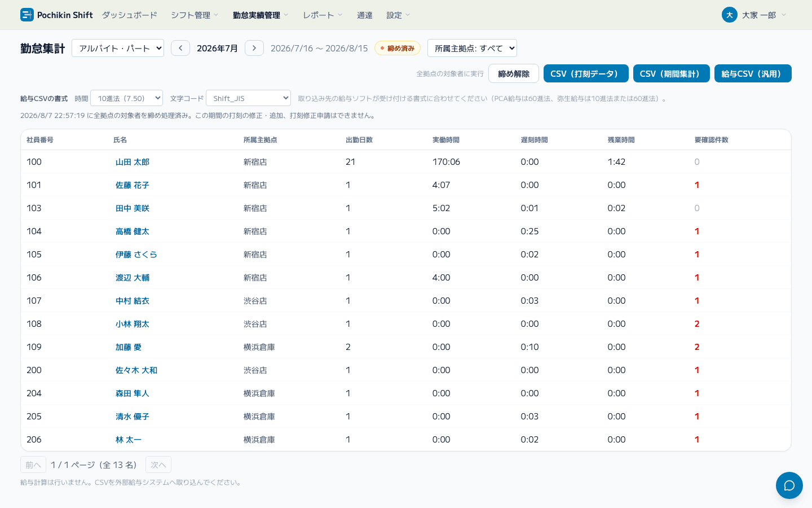Click the 出勤日数 column header
The height and width of the screenshot is (508, 812).
(x=359, y=140)
